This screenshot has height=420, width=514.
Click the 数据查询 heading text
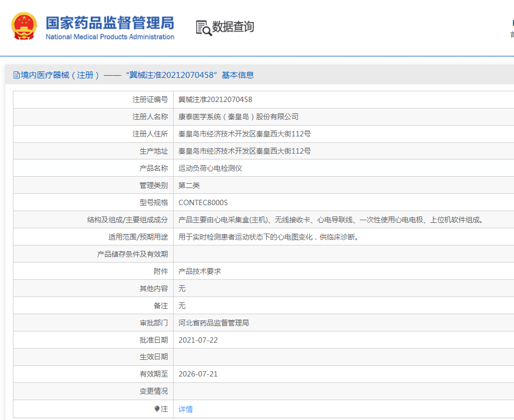click(x=233, y=27)
